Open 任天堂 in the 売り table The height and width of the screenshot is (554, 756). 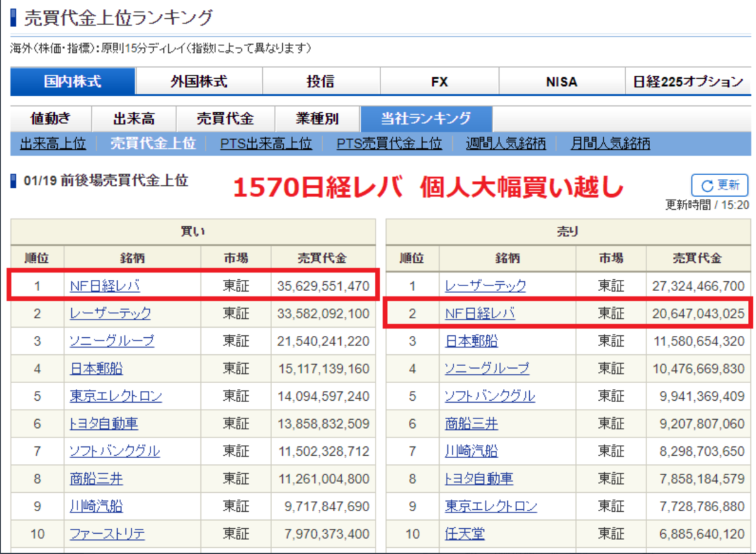(x=464, y=534)
